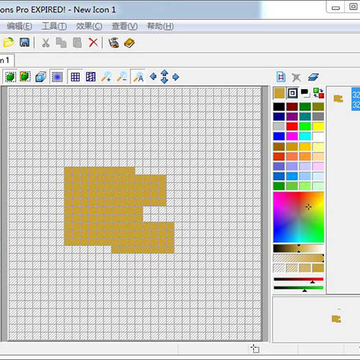
Task: Cut selection with the scissors icon
Action: [x=45, y=43]
